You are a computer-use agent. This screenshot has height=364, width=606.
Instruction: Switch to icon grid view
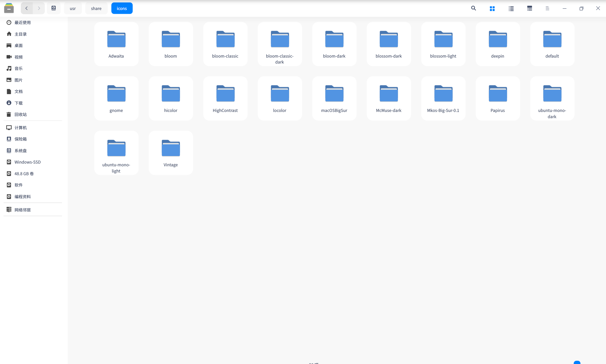point(492,8)
